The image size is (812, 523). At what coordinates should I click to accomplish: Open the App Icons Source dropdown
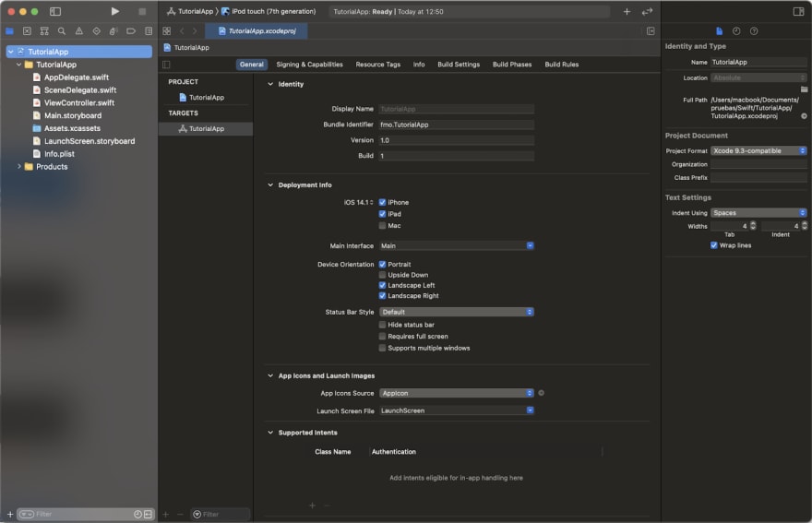[x=456, y=394]
